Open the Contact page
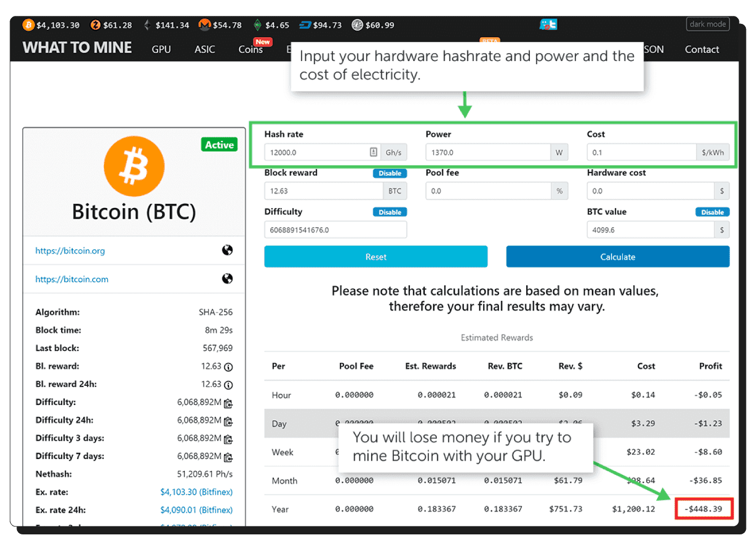The width and height of the screenshot is (756, 545). [702, 49]
